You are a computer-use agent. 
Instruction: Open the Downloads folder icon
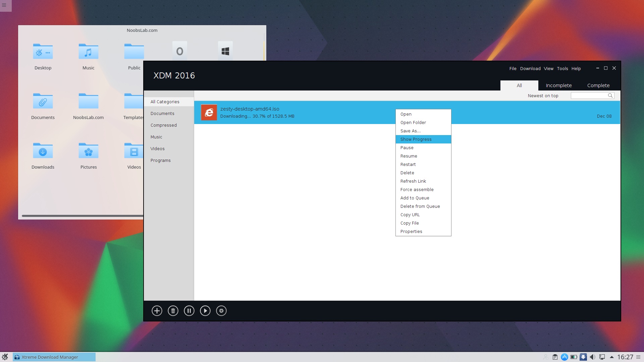coord(43,151)
